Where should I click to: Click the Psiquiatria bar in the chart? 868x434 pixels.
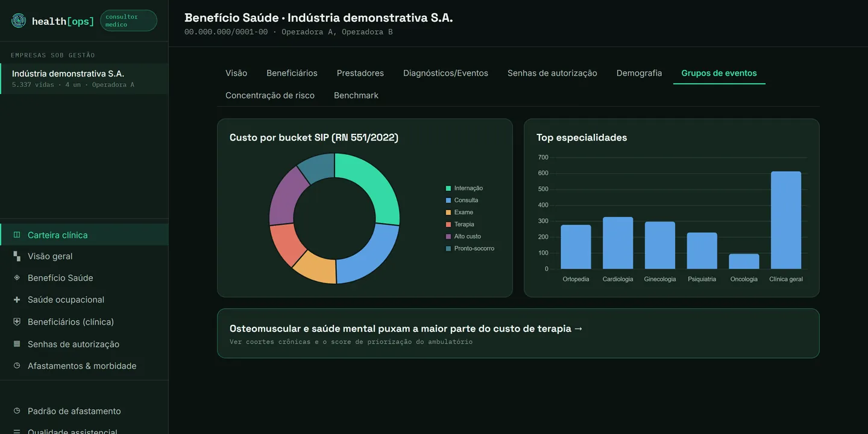[702, 251]
